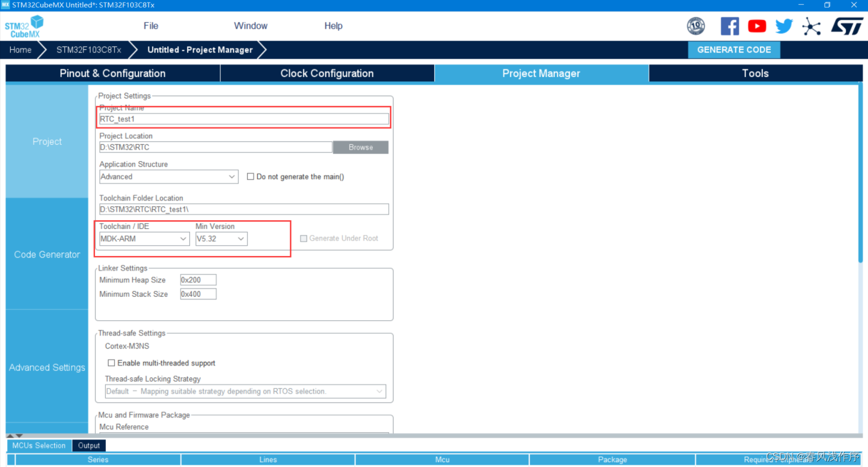Switch to MCUs Selection bottom tab

point(39,445)
